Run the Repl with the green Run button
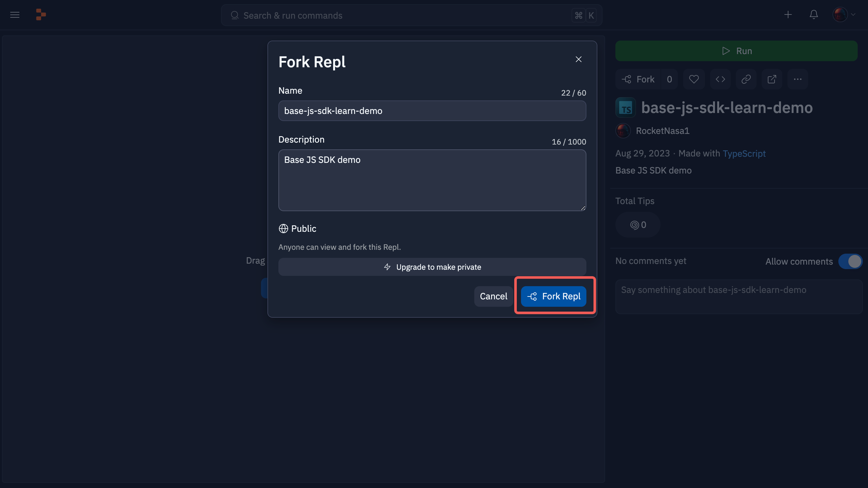The width and height of the screenshot is (868, 488). (x=736, y=51)
